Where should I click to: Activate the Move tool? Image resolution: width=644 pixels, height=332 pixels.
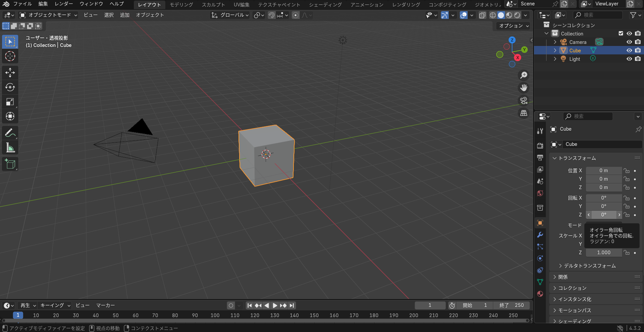(10, 72)
